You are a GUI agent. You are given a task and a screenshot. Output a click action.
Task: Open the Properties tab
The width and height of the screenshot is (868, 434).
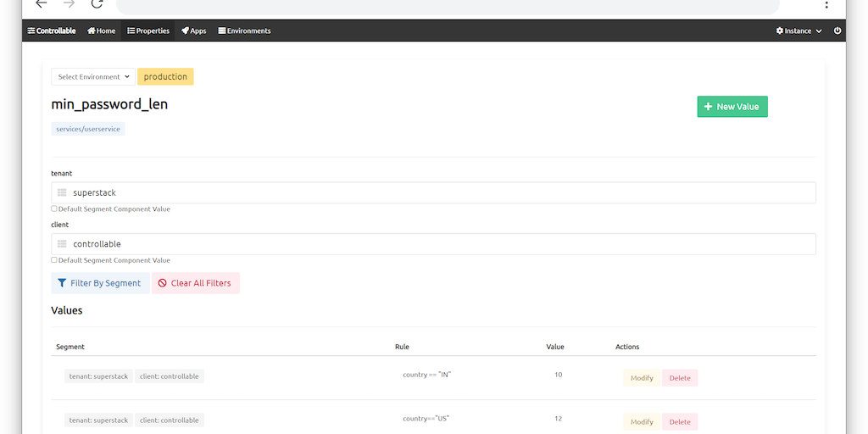point(148,31)
